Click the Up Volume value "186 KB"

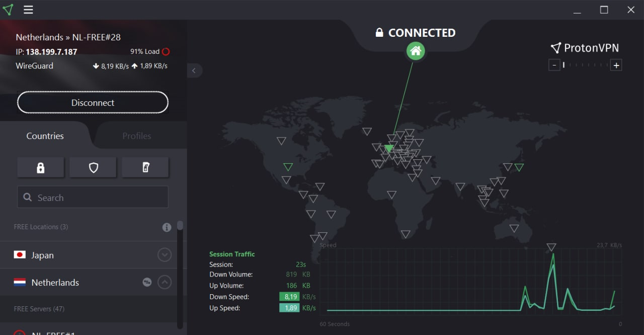pos(298,286)
